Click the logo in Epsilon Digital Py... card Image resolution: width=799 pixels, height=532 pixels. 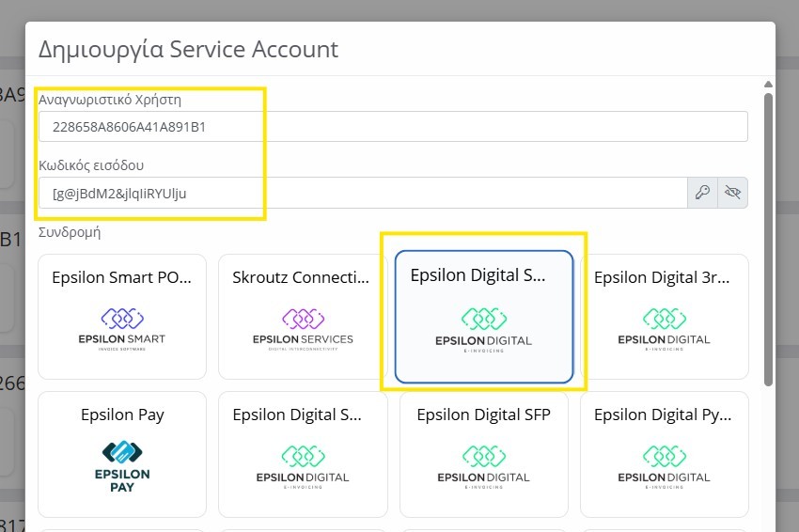click(x=664, y=465)
